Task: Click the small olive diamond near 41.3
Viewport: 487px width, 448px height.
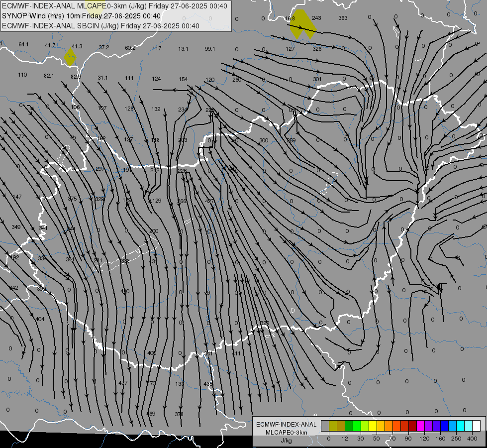Action: coord(70,57)
